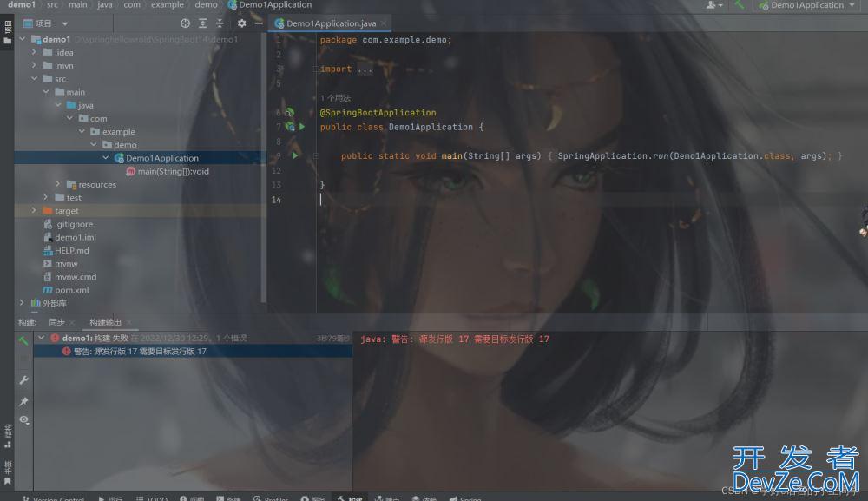
Task: Select the 警告 源发行版 17 error row
Action: [193, 351]
